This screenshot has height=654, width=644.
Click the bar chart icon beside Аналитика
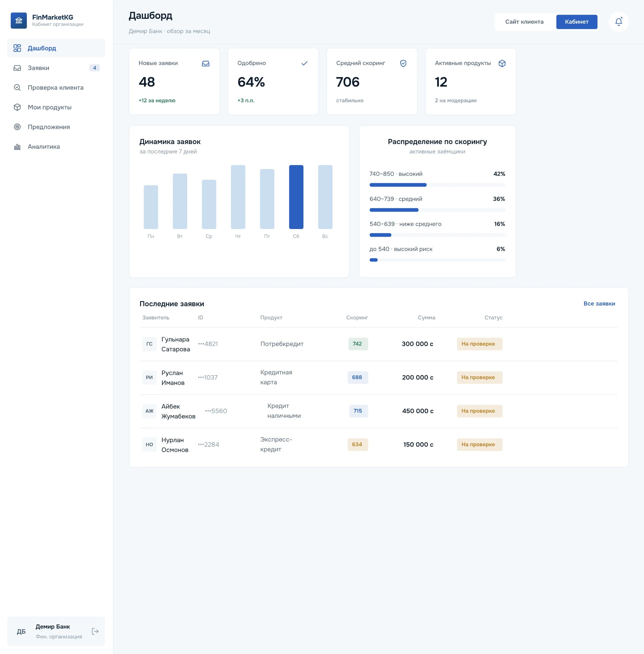click(x=17, y=146)
